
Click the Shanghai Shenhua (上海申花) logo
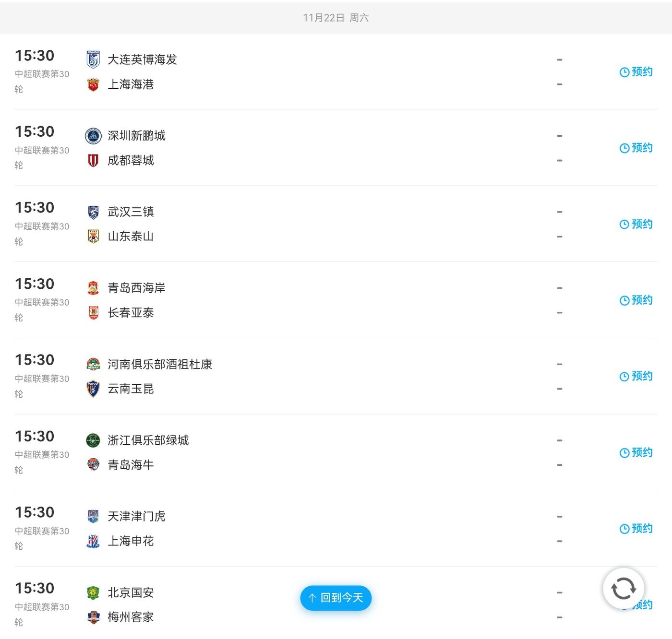(93, 541)
